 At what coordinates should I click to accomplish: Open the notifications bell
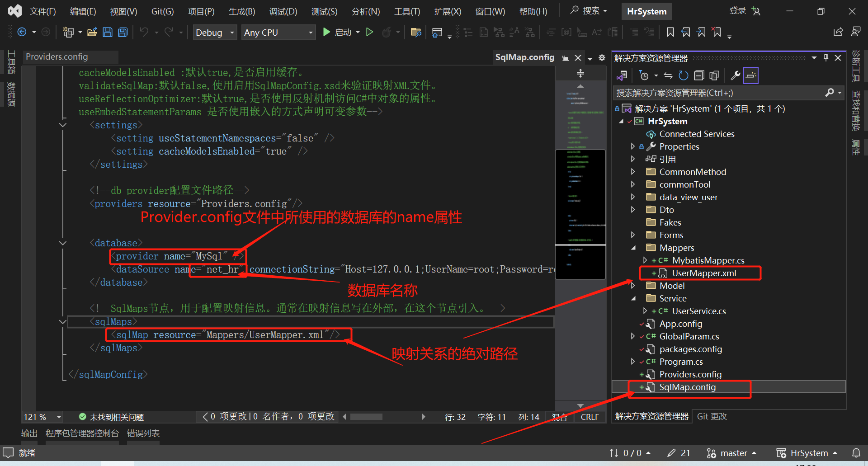pos(857,453)
